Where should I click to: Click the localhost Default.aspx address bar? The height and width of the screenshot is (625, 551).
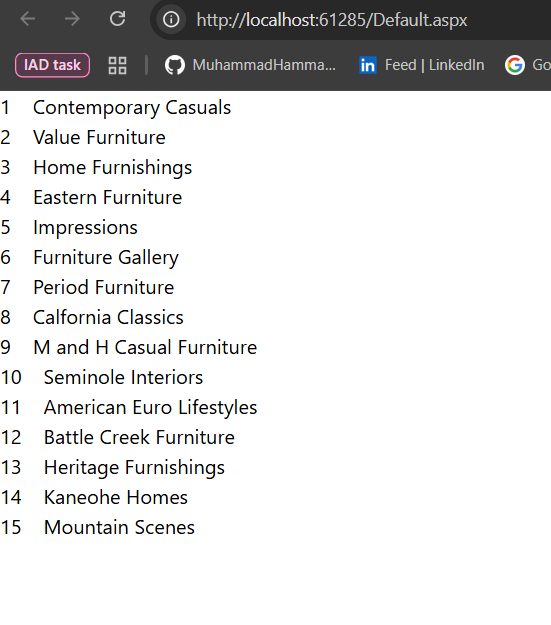click(x=332, y=20)
